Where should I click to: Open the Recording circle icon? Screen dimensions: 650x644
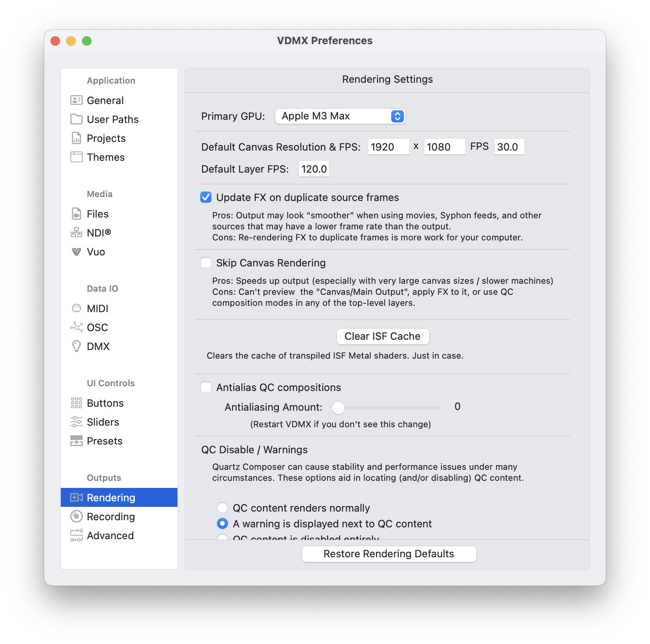tap(76, 517)
